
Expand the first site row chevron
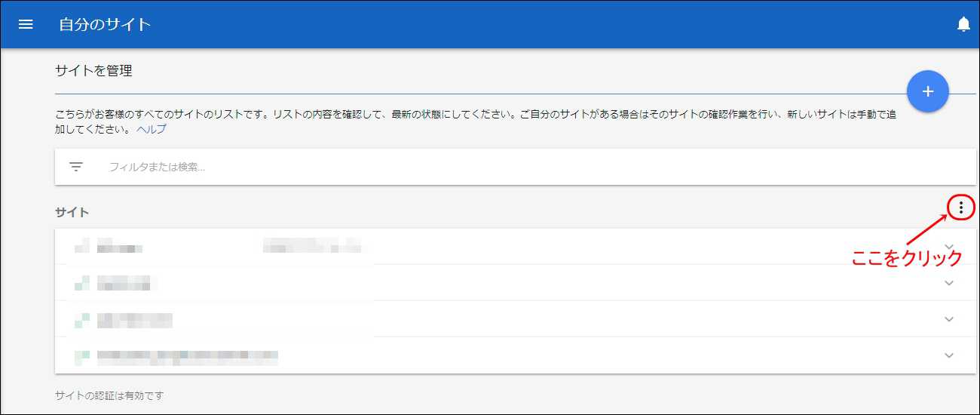coord(949,247)
